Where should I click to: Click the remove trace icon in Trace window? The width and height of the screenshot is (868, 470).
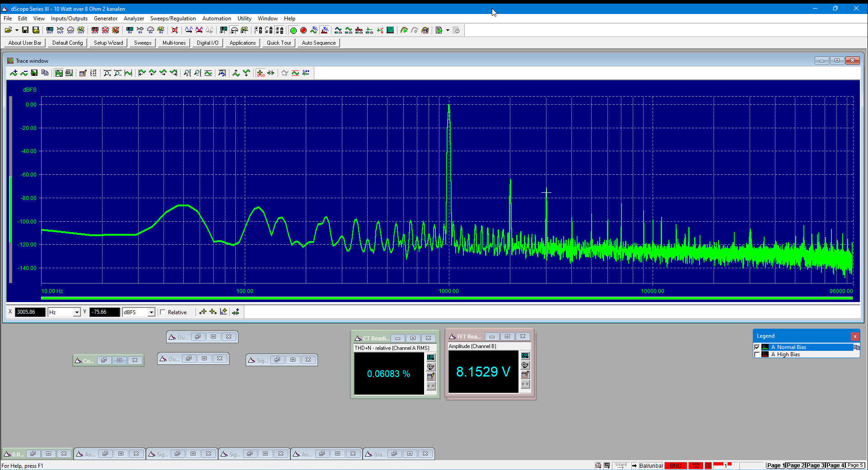click(x=24, y=73)
